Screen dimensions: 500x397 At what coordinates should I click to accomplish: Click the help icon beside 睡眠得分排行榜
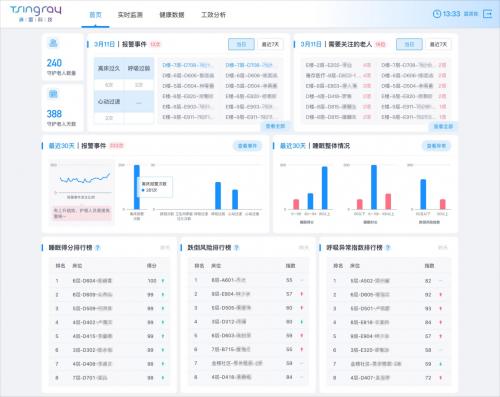click(98, 248)
